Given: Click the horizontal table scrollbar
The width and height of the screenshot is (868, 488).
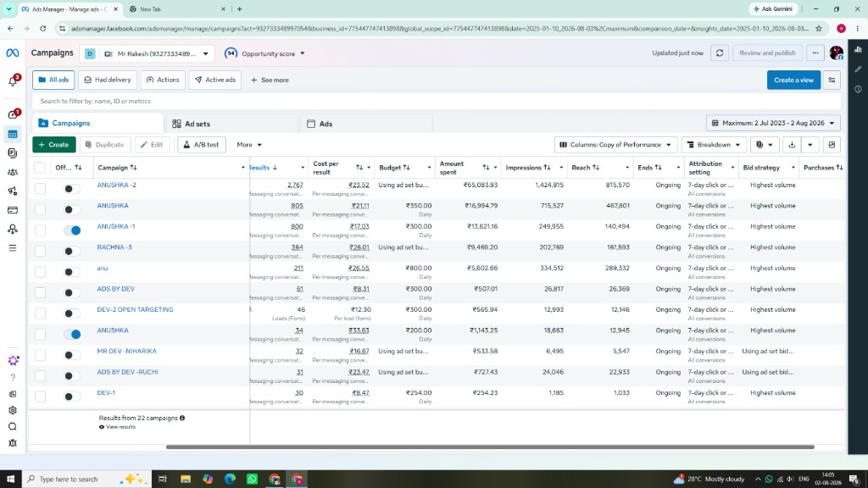Looking at the screenshot, I should point(490,446).
